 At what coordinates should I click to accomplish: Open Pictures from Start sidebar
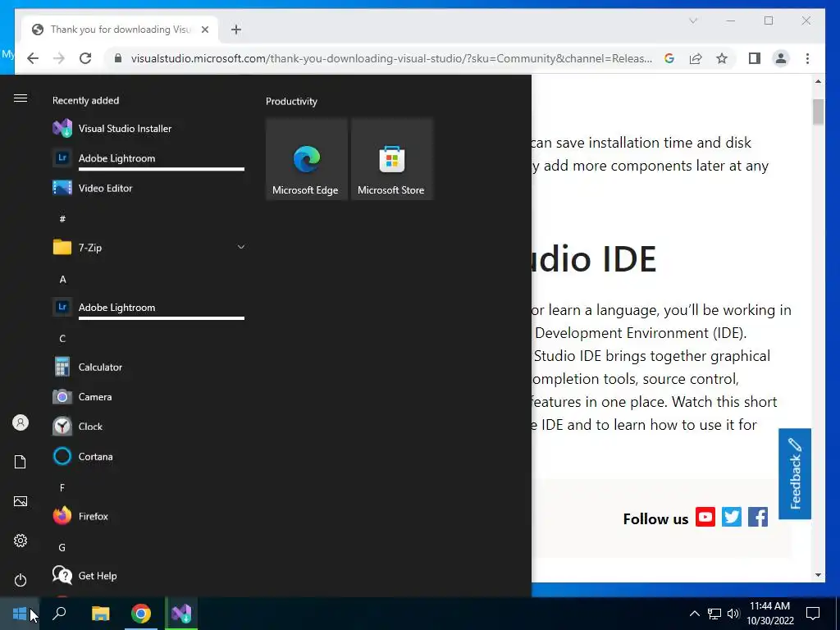[x=21, y=501]
